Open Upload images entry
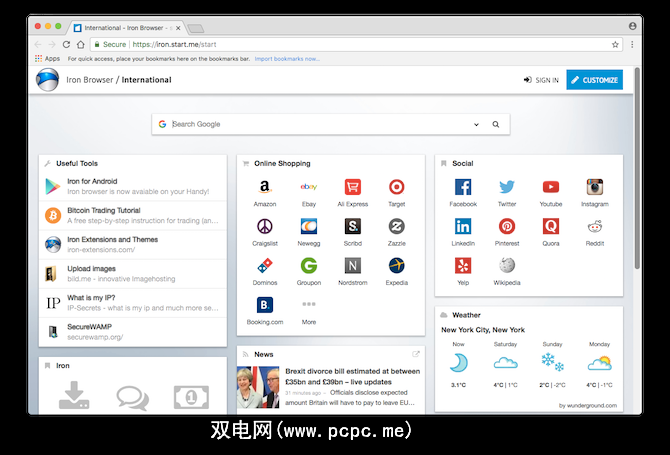 [133, 273]
